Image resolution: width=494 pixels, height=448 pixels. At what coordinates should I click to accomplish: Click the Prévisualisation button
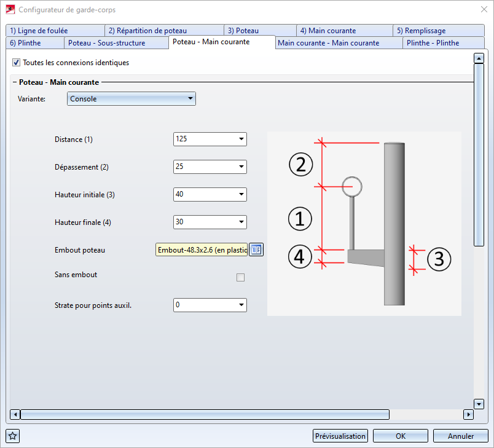click(340, 436)
